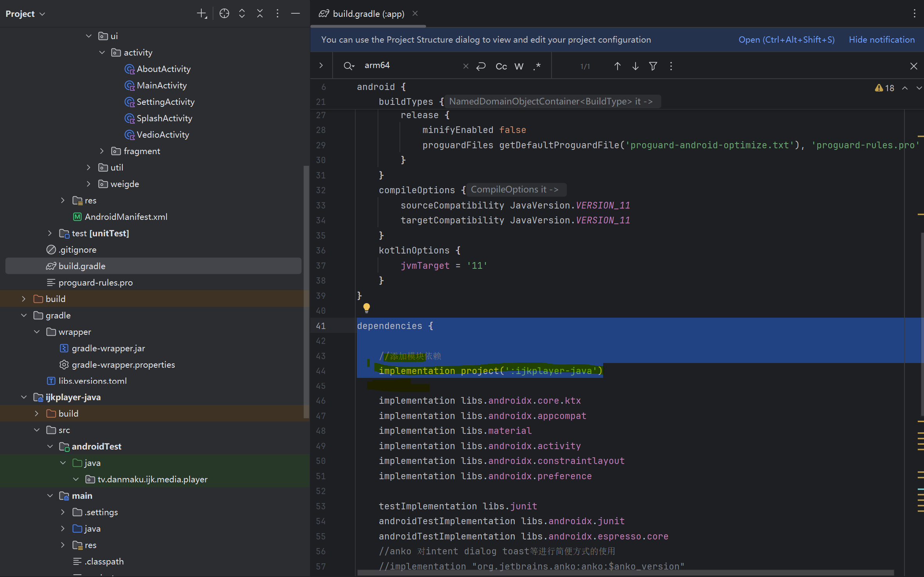924x577 pixels.
Task: Enable Regex search option
Action: (x=537, y=66)
